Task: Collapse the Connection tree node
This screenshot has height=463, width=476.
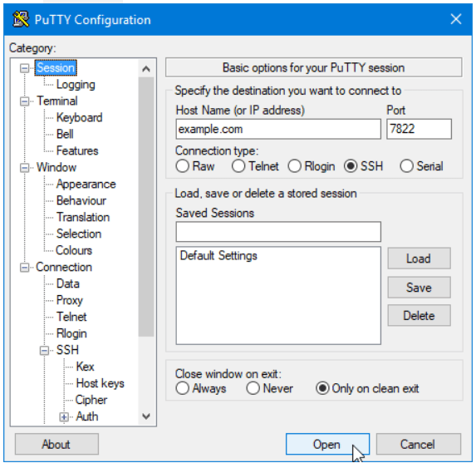Action: [x=25, y=268]
